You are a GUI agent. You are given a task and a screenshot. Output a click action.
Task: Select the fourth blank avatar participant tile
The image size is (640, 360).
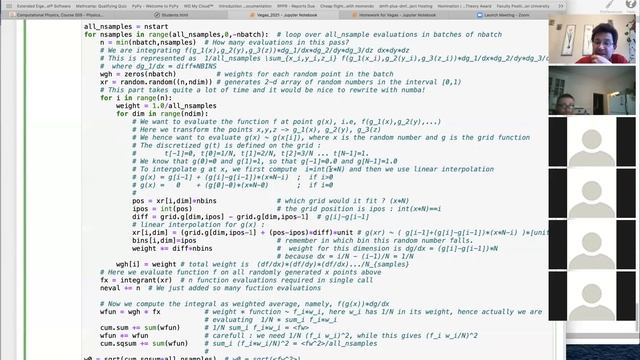592,296
